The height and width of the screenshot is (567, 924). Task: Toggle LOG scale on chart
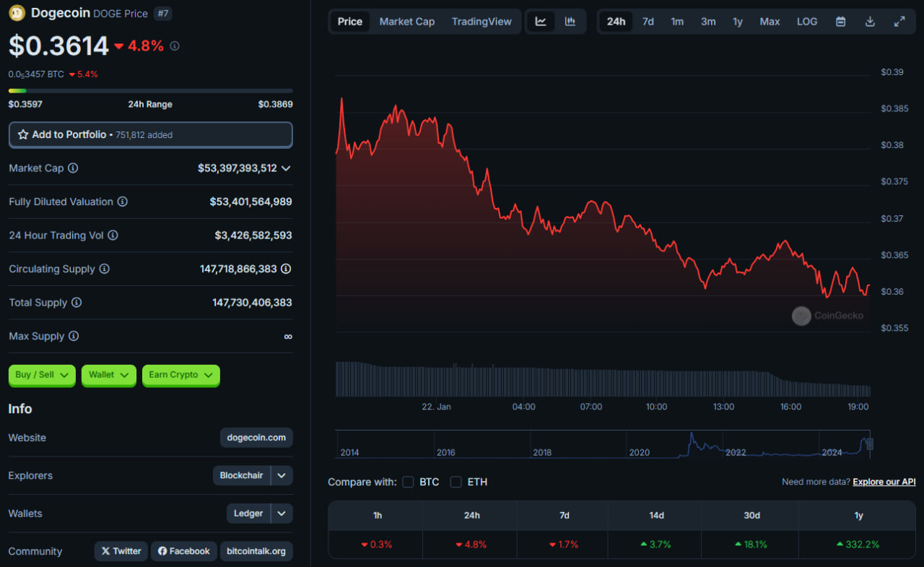click(x=807, y=22)
